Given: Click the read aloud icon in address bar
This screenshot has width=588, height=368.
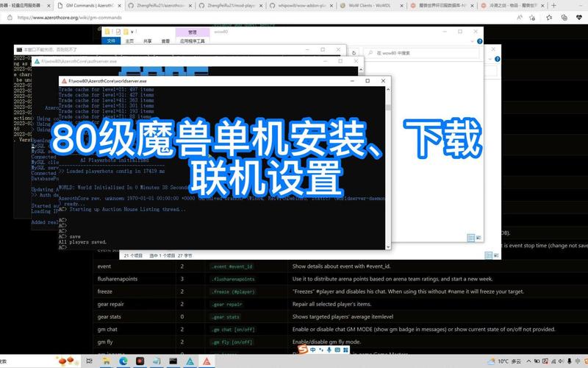Looking at the screenshot, I should (520, 18).
